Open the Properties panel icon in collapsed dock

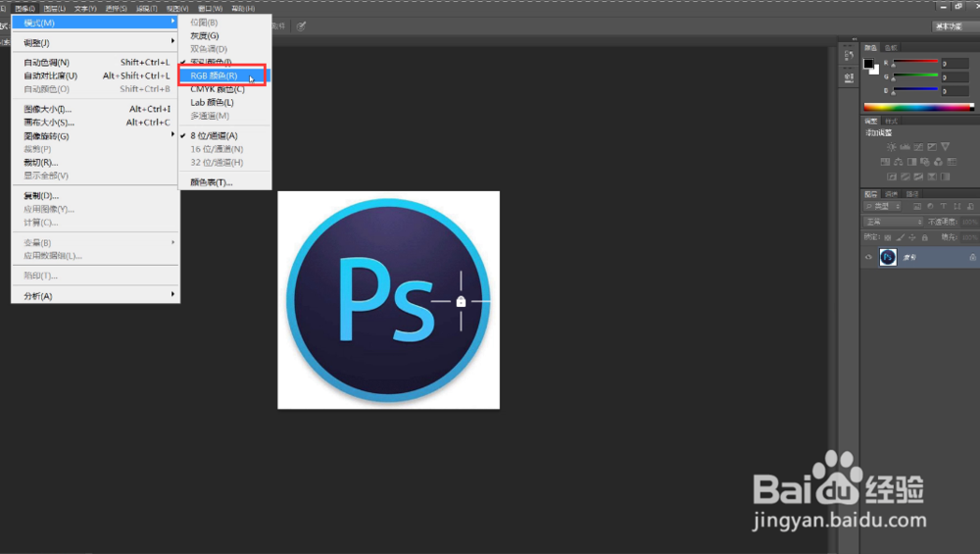click(849, 78)
